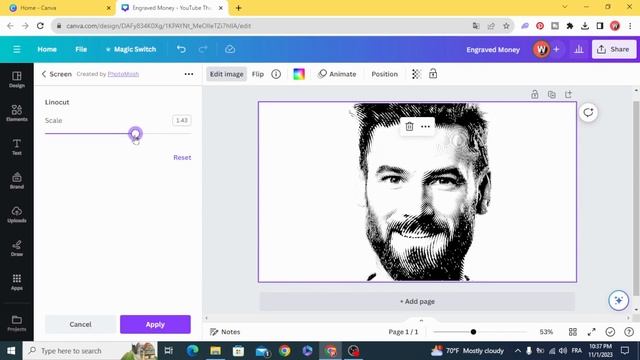Open the PhotoMosh creator link

[x=123, y=74]
